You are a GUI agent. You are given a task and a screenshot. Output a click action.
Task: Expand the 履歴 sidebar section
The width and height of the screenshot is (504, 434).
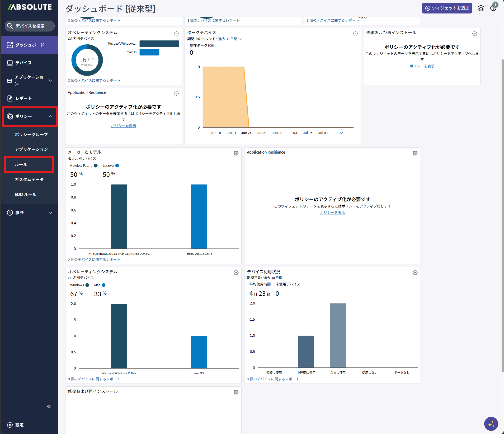coord(30,213)
